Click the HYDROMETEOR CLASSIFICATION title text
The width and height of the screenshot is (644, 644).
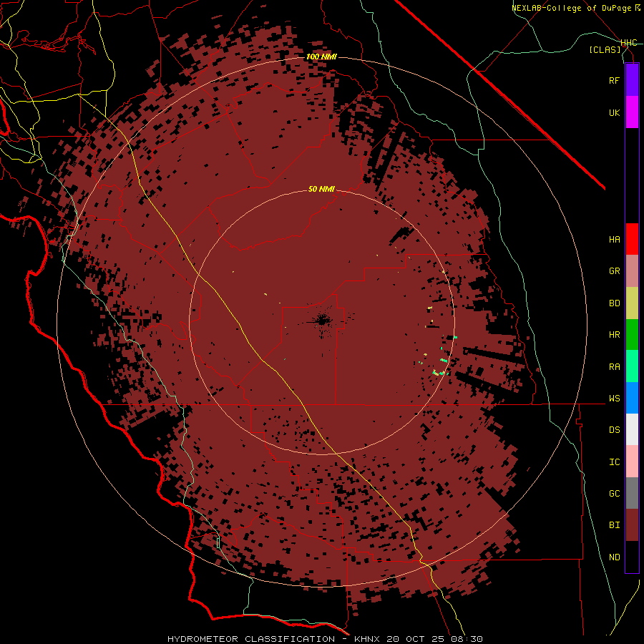tap(251, 639)
